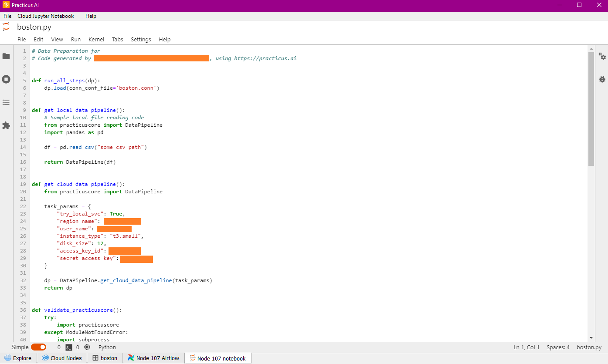Switch to the Node 107 Airflow tab

[x=153, y=358]
